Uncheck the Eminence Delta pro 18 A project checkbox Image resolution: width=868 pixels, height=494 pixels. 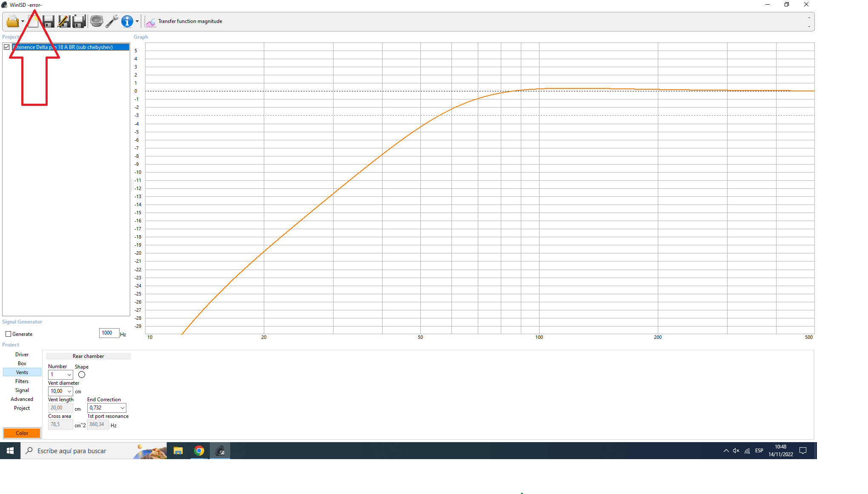[7, 47]
